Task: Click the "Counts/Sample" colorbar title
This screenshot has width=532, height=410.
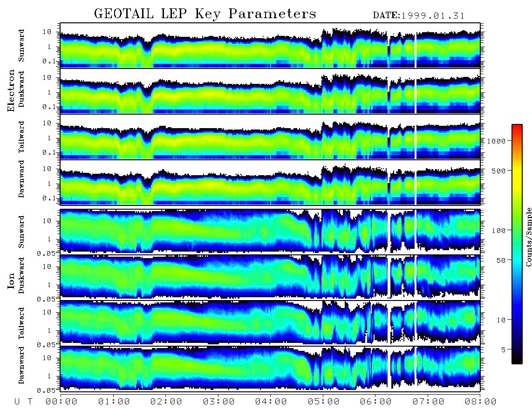Action: click(528, 237)
